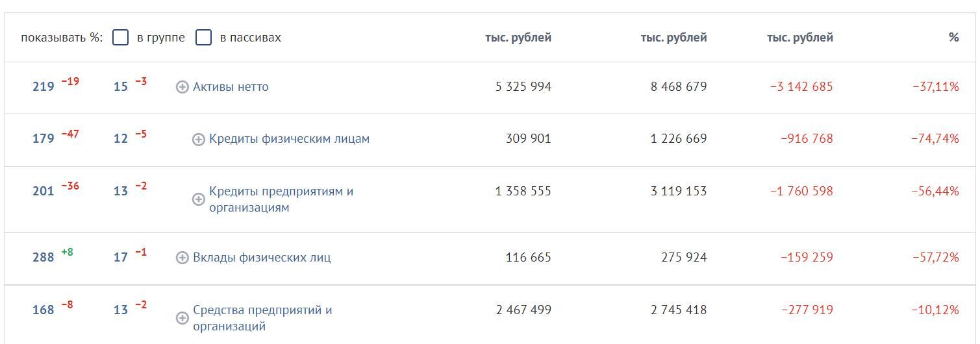Viewport: 980px width, 344px height.
Task: Expand Средства предприятий и организаций plus icon
Action: click(182, 318)
